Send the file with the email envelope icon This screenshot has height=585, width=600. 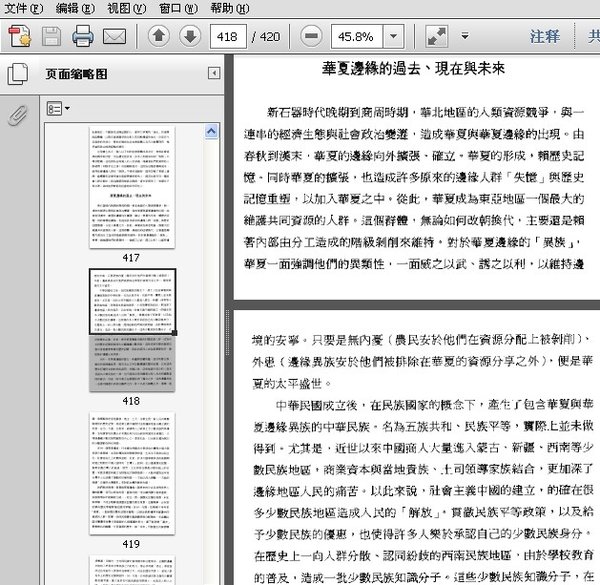(x=114, y=37)
